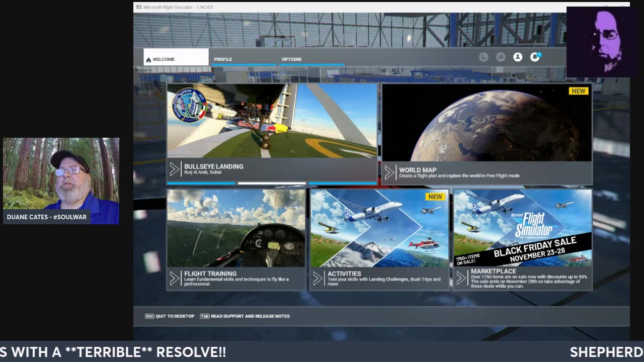Open Read Support and Release Notes

pos(245,316)
